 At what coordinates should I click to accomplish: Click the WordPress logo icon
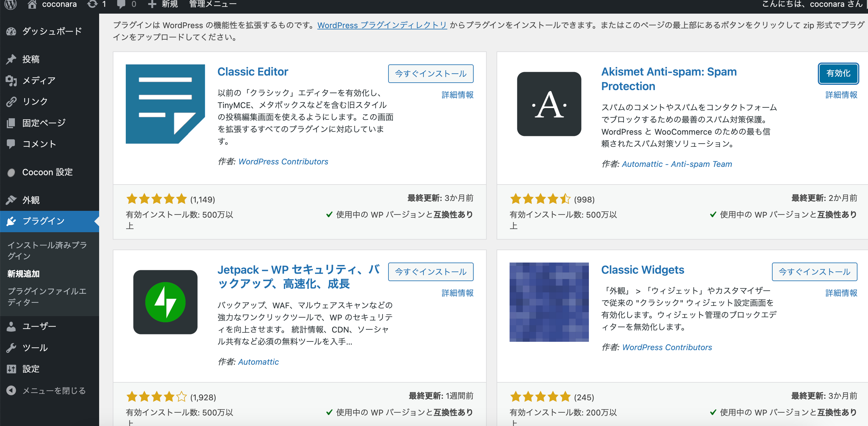point(11,4)
